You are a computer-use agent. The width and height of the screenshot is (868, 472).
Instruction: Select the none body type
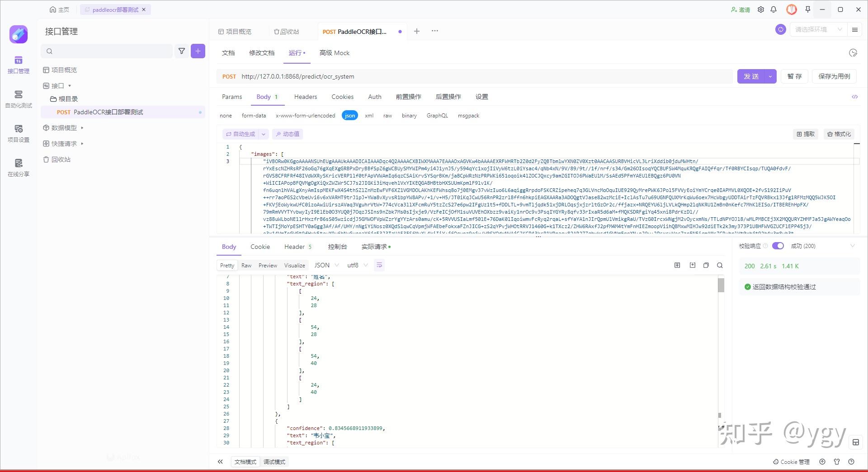[226, 116]
